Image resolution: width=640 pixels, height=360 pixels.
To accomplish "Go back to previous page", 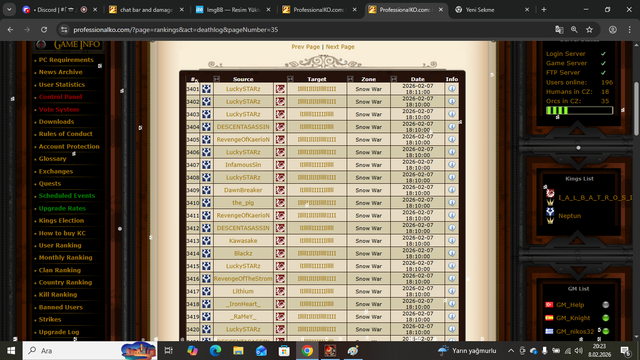I will pos(10,29).
